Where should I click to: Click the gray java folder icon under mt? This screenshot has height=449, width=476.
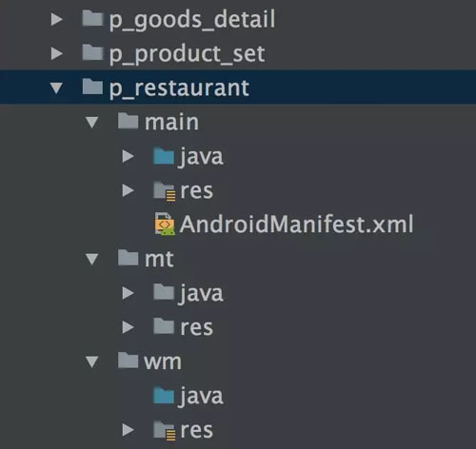click(164, 292)
